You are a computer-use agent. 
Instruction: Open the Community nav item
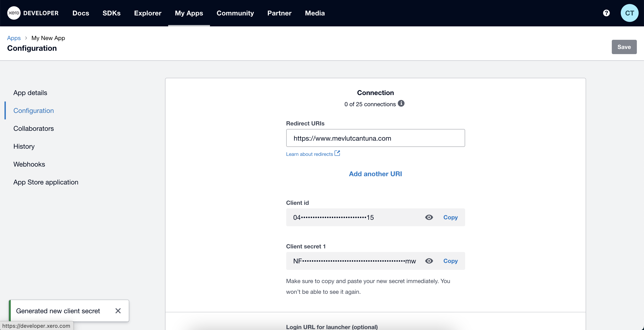235,13
